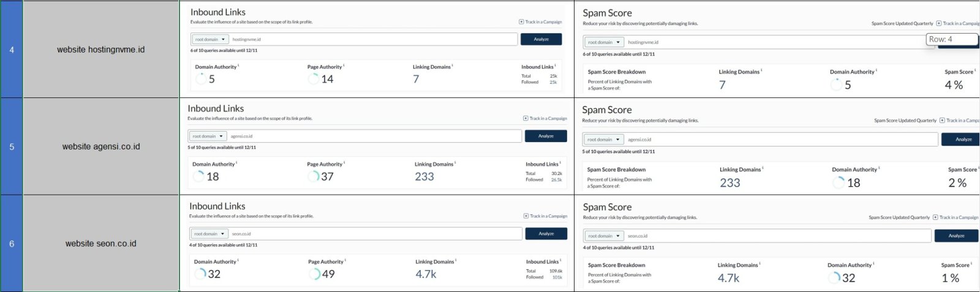The height and width of the screenshot is (292, 980).
Task: Click the plus icon beside Track in agensi.co.id Spam Score
Action: [942, 121]
